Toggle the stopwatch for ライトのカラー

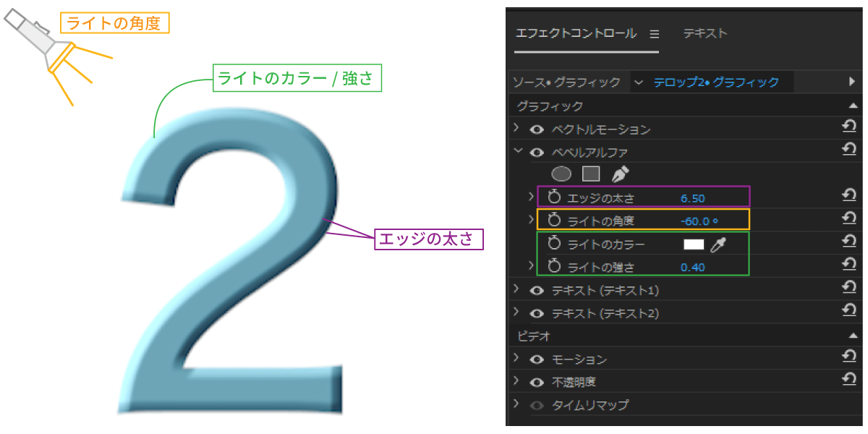pyautogui.click(x=555, y=244)
